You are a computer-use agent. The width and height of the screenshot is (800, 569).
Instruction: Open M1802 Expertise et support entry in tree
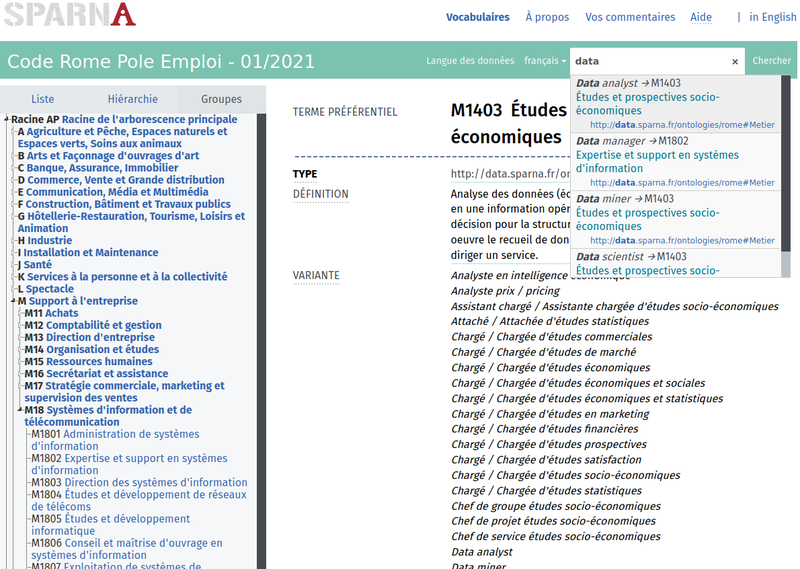tap(129, 464)
